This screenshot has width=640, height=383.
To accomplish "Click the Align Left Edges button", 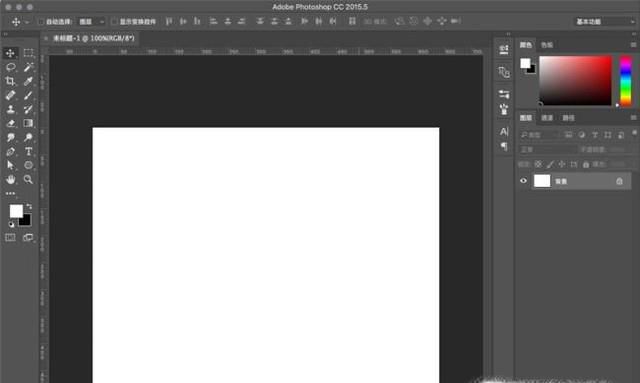I will [x=213, y=21].
